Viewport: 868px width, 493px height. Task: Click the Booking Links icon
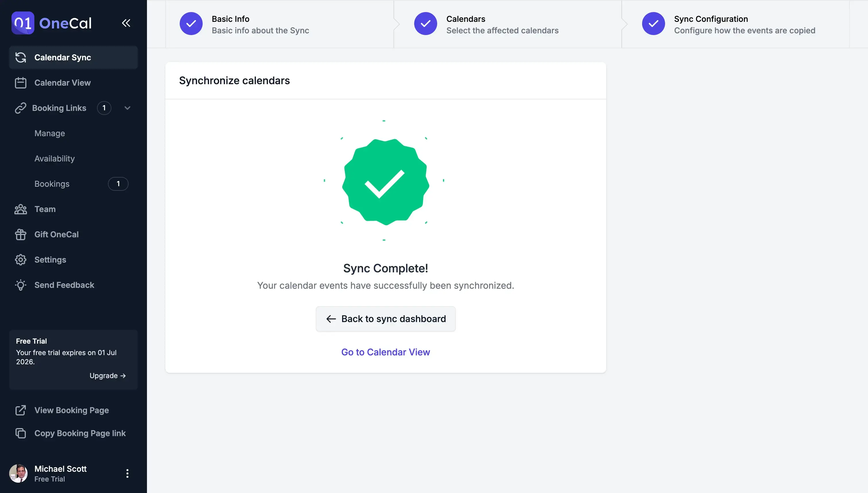[x=20, y=108]
